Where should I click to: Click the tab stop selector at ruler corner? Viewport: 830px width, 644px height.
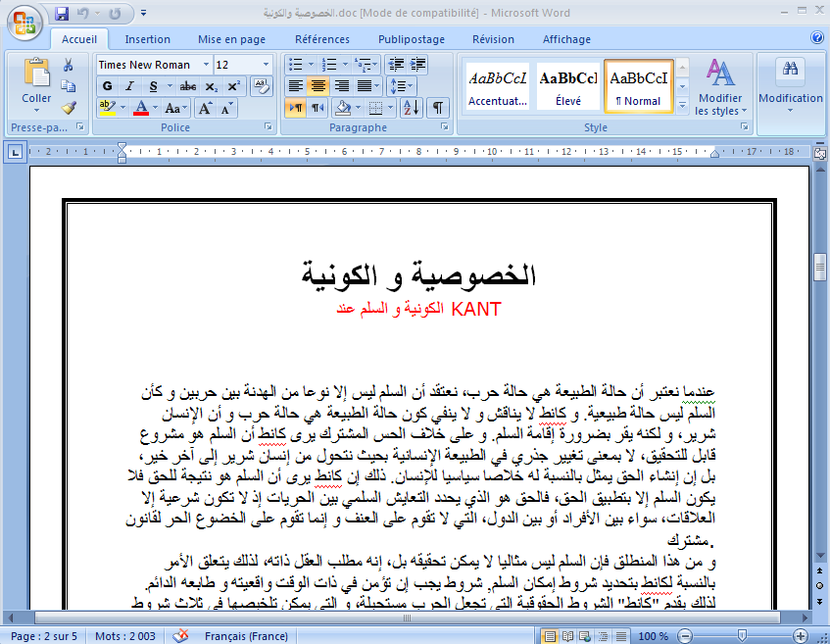16,153
